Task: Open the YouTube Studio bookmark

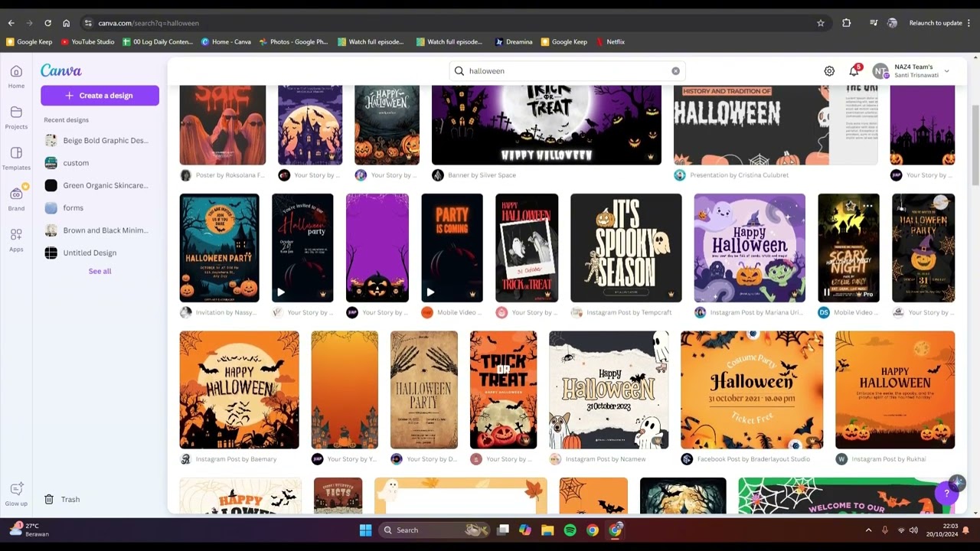Action: 87,42
